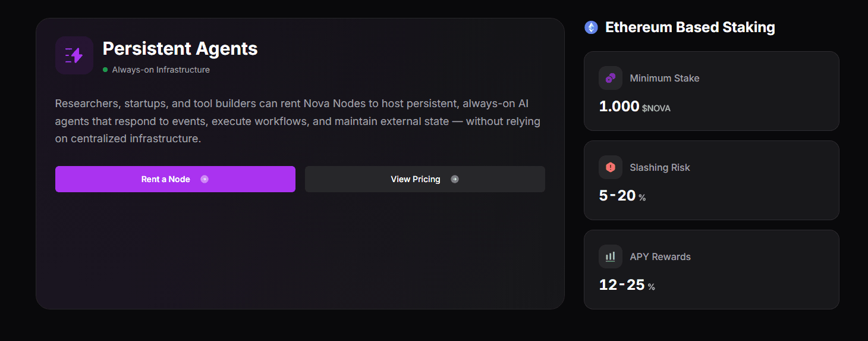Click the purple coins icon for Minimum Stake
This screenshot has width=868, height=341.
[x=611, y=78]
